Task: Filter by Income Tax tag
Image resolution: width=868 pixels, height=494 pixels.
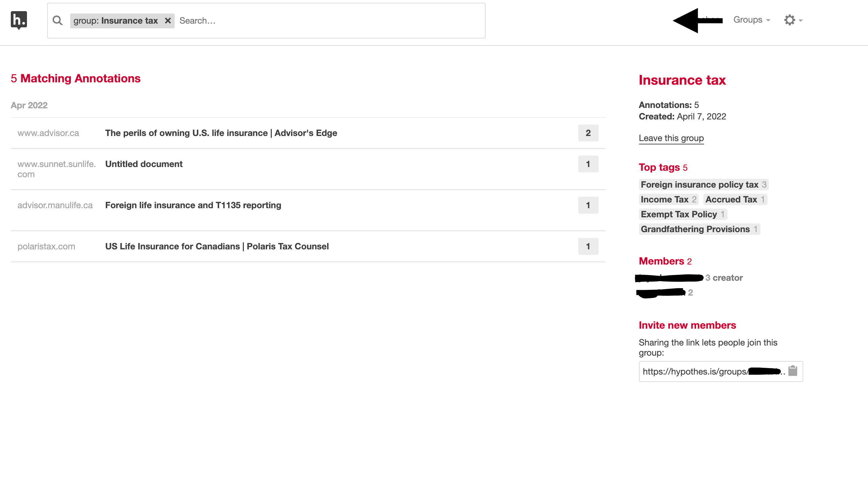Action: tap(664, 199)
